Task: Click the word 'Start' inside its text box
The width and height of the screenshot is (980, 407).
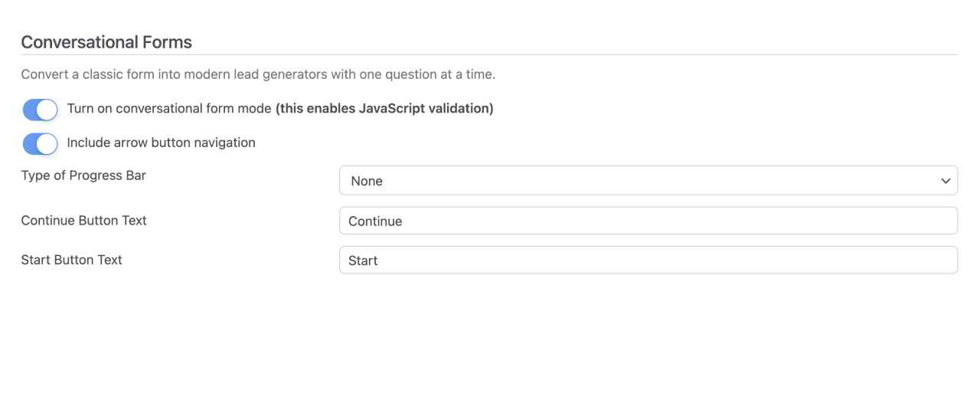Action: pyautogui.click(x=363, y=261)
